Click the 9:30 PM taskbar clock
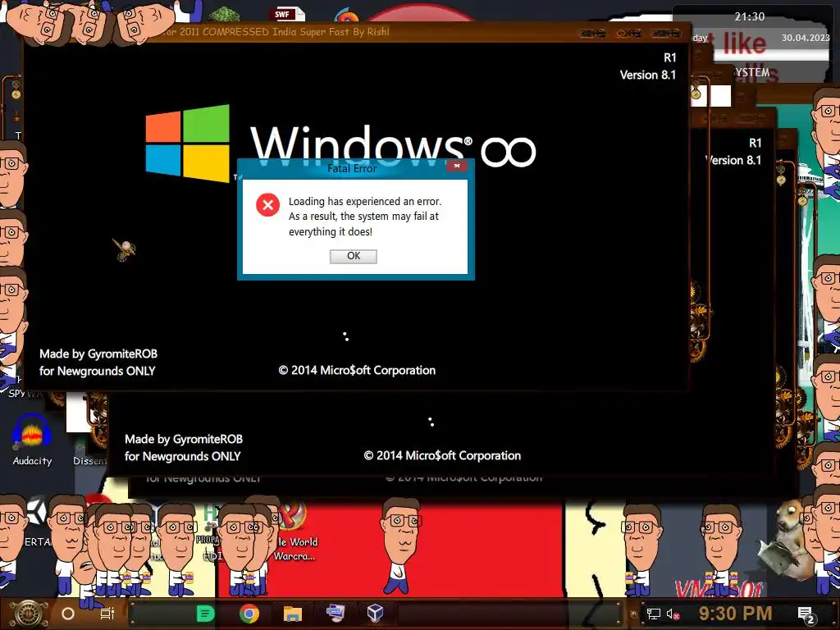This screenshot has height=630, width=840. point(735,613)
